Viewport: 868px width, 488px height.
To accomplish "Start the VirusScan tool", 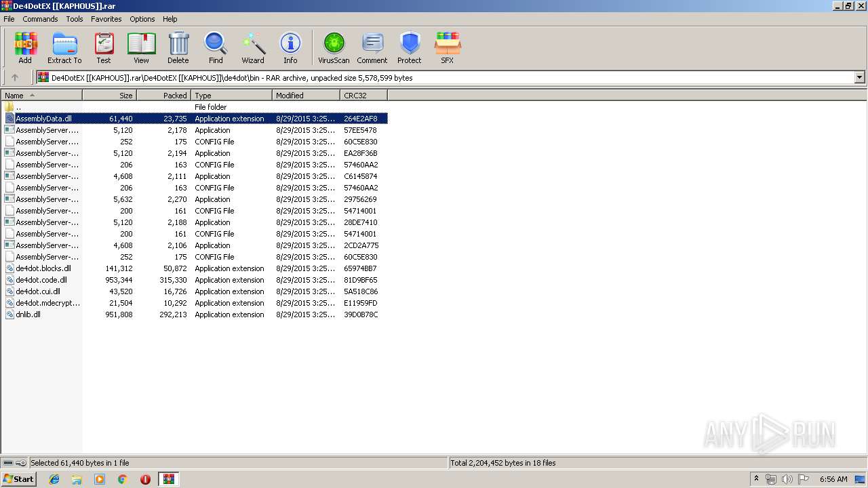I will coord(334,47).
